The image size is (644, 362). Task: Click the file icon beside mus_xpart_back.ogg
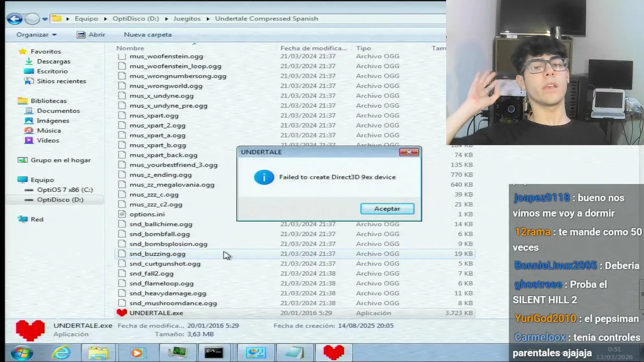(x=122, y=155)
